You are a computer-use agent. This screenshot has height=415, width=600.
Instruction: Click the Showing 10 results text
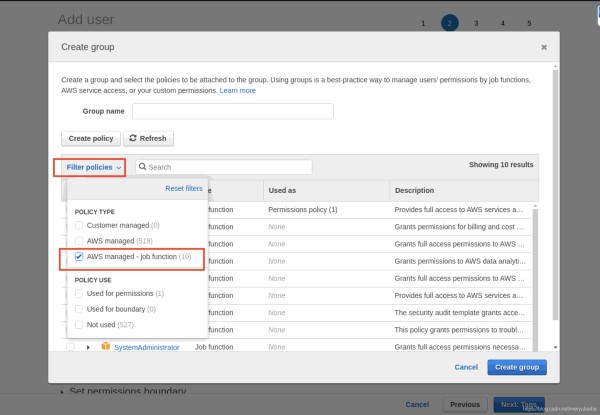(x=501, y=164)
